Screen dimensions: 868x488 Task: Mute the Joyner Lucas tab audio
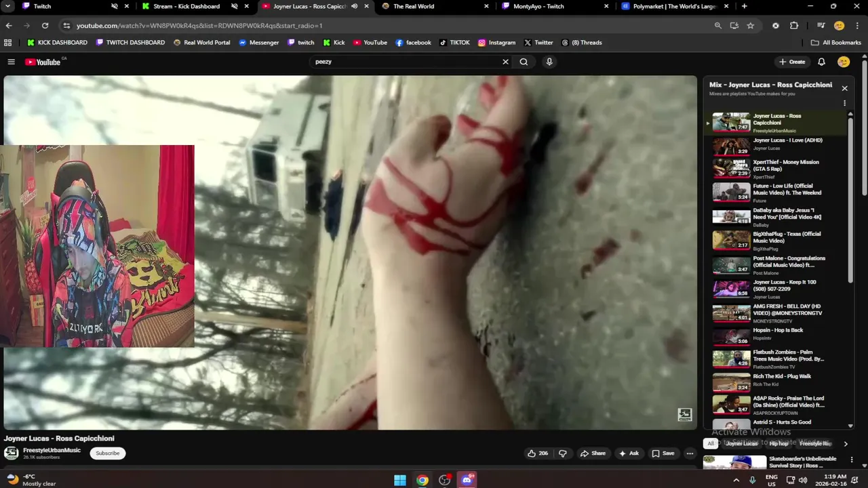354,6
